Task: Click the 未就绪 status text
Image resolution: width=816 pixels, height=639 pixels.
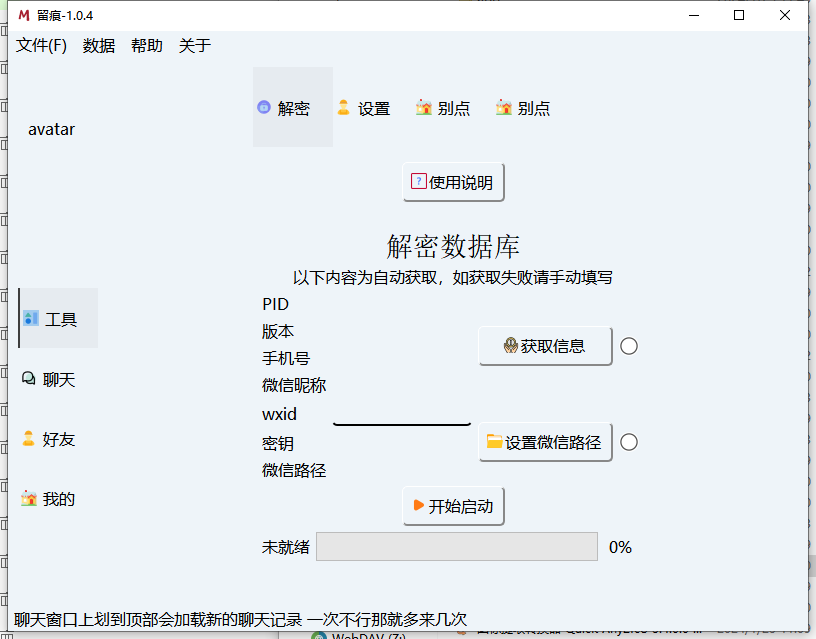Action: click(x=286, y=547)
